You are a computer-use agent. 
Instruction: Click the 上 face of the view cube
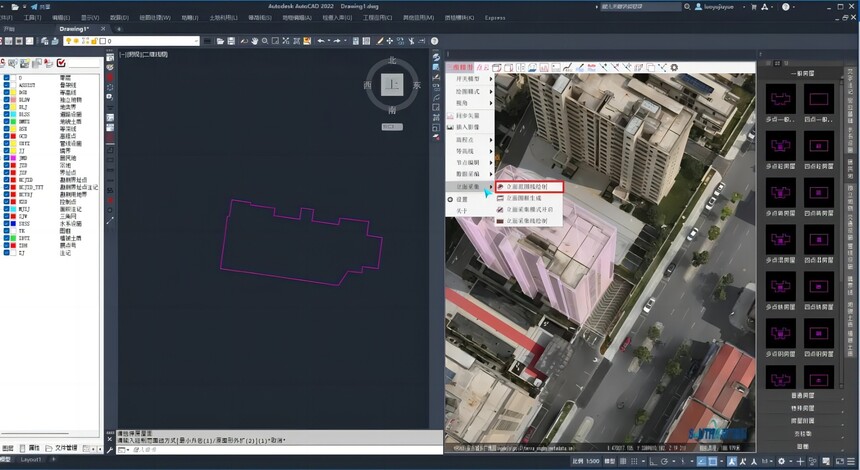click(392, 84)
